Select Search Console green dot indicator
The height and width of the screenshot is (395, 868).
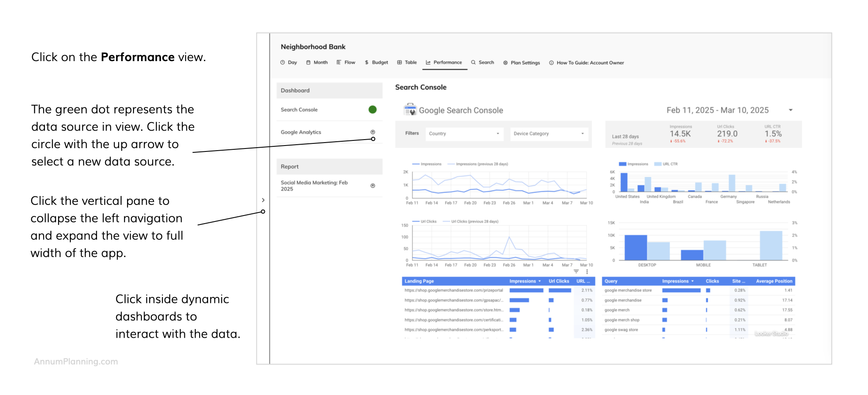pyautogui.click(x=373, y=109)
